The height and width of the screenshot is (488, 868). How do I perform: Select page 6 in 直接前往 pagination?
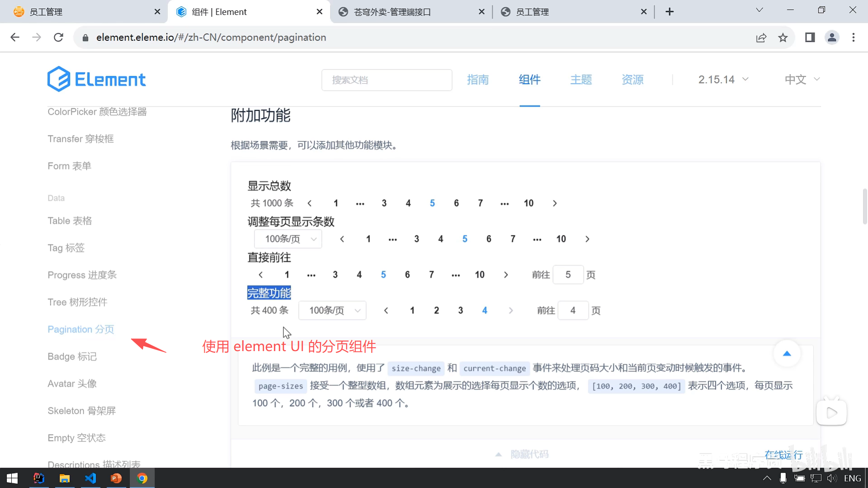(407, 275)
